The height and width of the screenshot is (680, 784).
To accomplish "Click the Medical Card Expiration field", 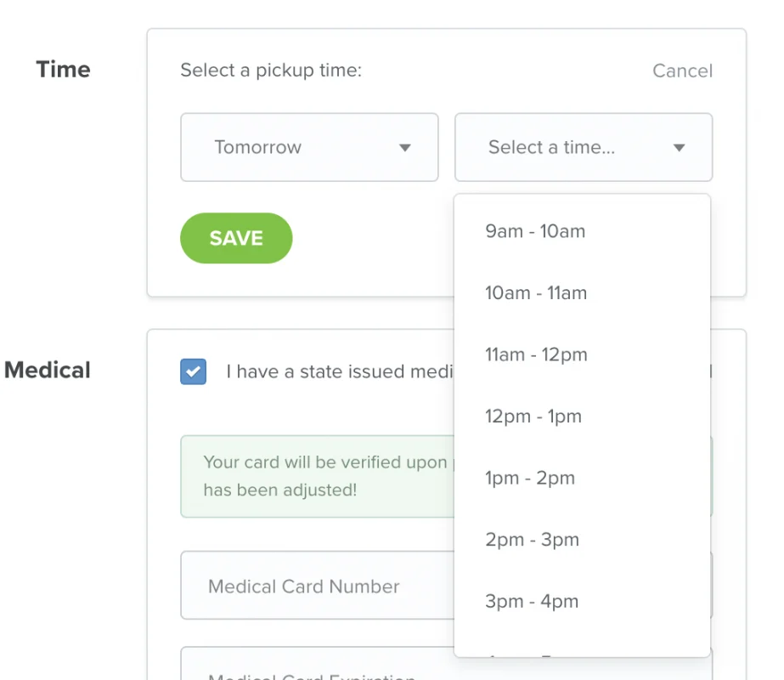I will [314, 669].
